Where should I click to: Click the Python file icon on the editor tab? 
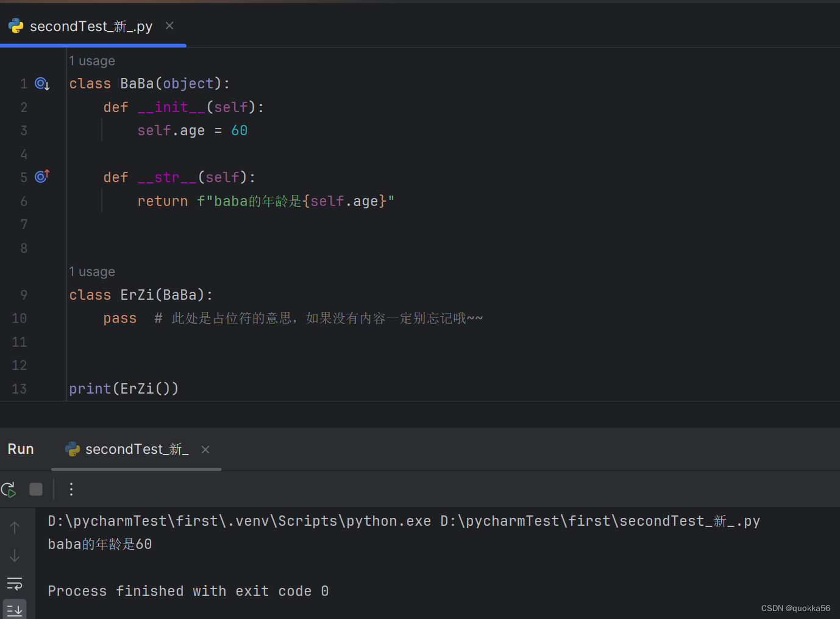16,26
